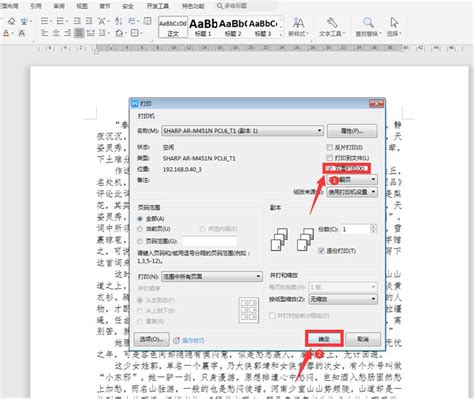Toggle 双面打印 duplex printing checkbox
The image size is (474, 399).
point(330,168)
